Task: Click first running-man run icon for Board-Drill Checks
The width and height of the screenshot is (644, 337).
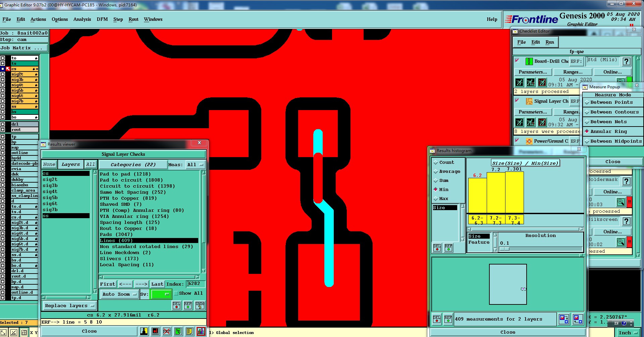Action: (x=519, y=82)
